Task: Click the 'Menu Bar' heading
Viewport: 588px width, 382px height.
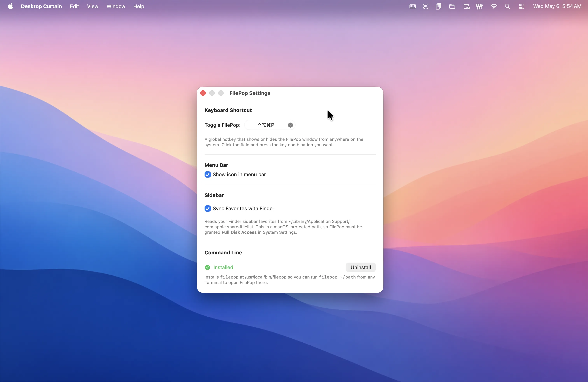Action: point(216,165)
